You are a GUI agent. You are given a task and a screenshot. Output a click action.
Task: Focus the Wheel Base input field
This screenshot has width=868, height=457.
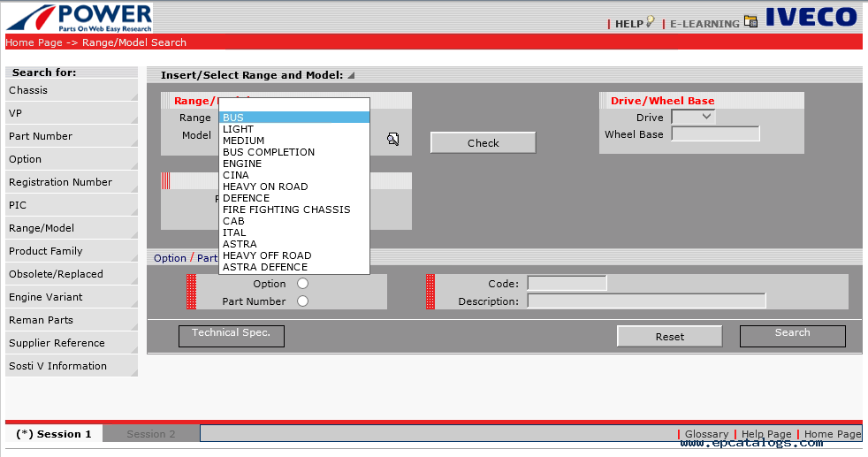tap(715, 133)
